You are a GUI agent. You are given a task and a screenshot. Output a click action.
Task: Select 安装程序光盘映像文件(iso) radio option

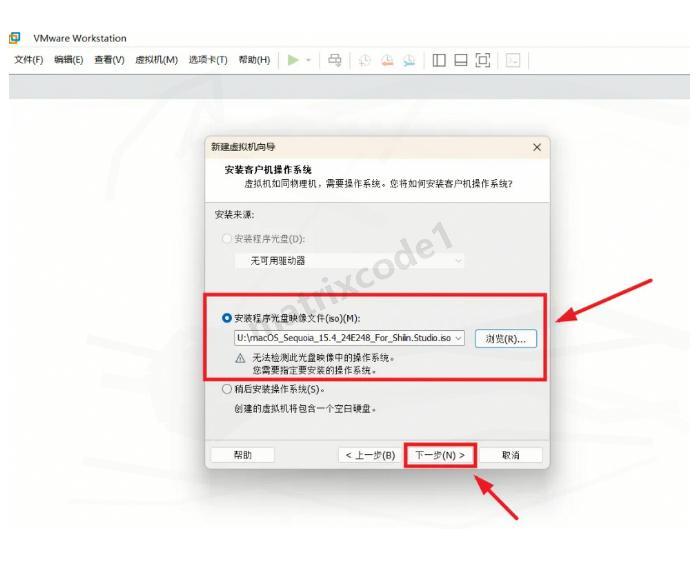226,318
